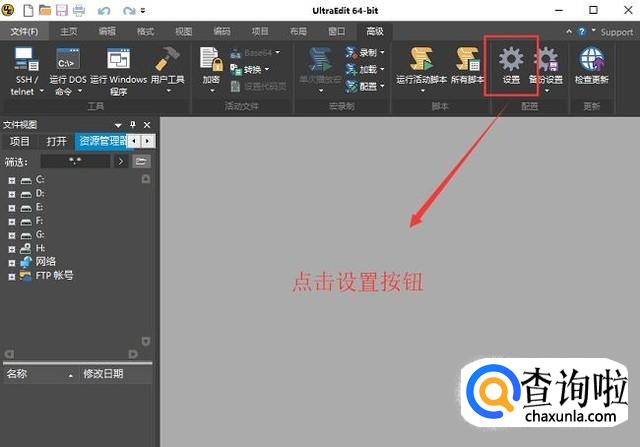Open the 用户工具 hammer icon
Image resolution: width=640 pixels, height=447 pixels.
[168, 58]
